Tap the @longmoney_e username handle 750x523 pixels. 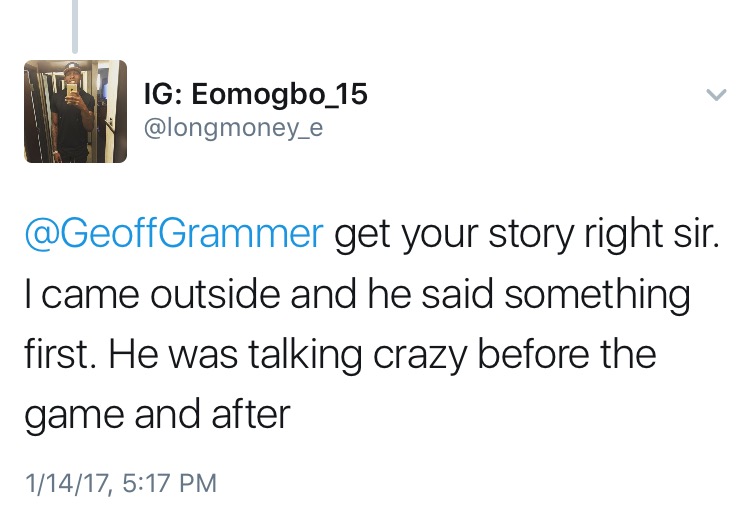pyautogui.click(x=233, y=129)
